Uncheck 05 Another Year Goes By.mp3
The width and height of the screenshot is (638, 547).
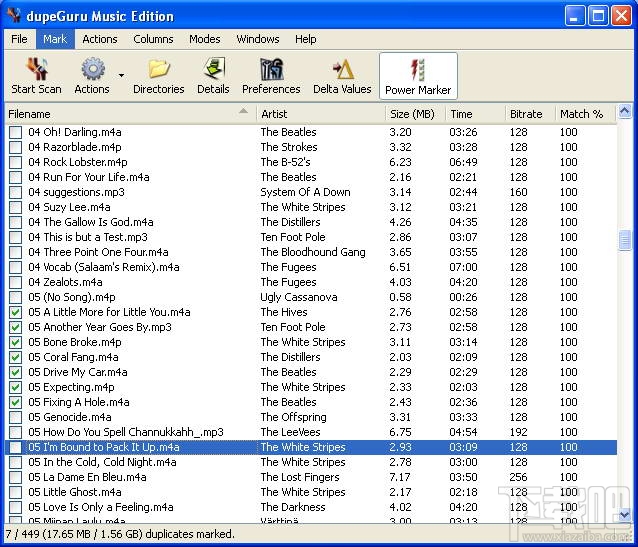(x=15, y=327)
